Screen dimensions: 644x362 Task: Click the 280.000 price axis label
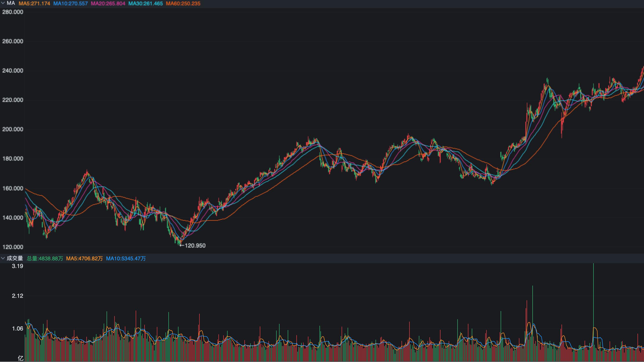click(13, 12)
